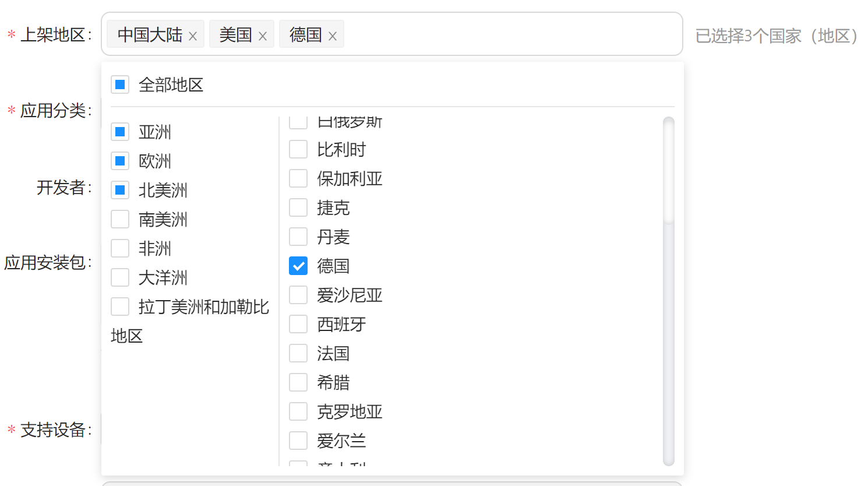Toggle the 北美洲 region checkbox
868x486 pixels.
pyautogui.click(x=120, y=191)
